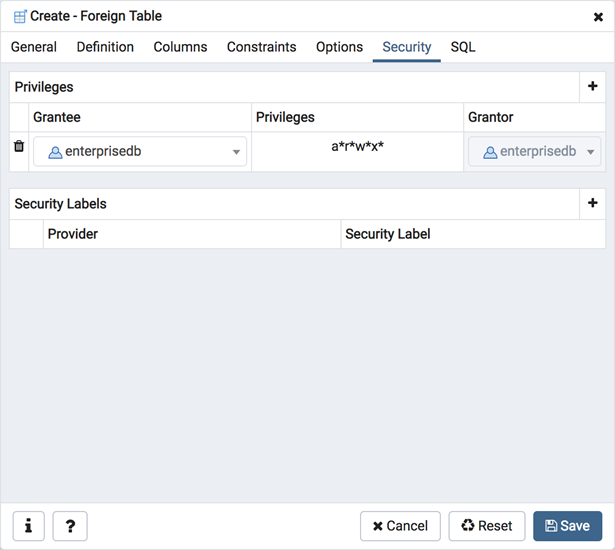Open the Definition tab

tap(105, 47)
